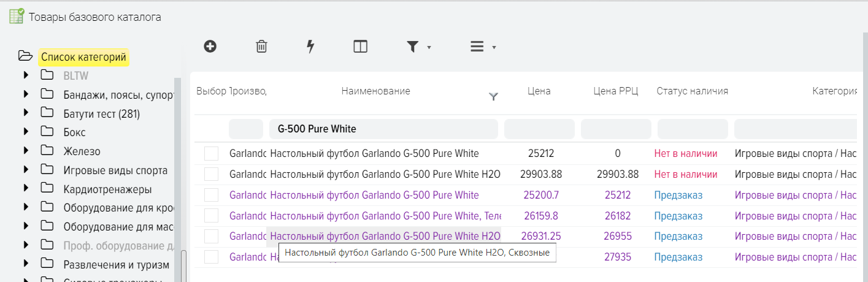Select the Список категорий root label
Image resolution: width=868 pixels, height=282 pixels.
coord(83,58)
